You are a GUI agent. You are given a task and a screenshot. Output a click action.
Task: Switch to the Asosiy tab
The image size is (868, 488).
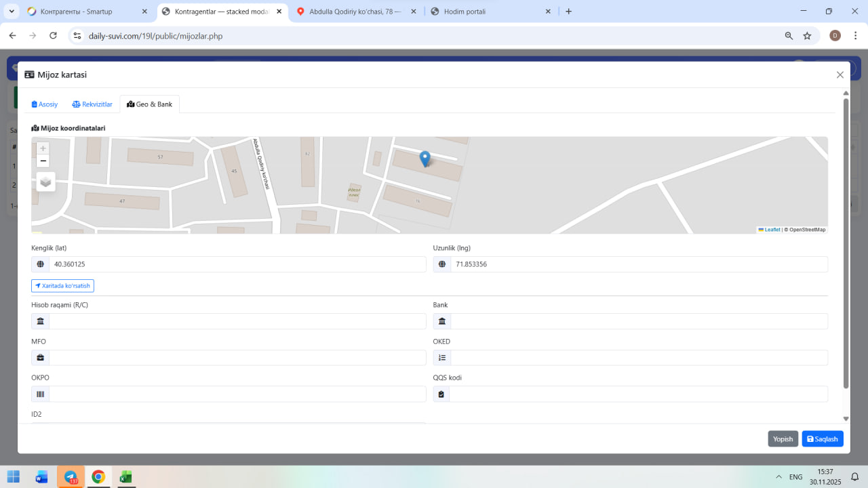(x=45, y=104)
